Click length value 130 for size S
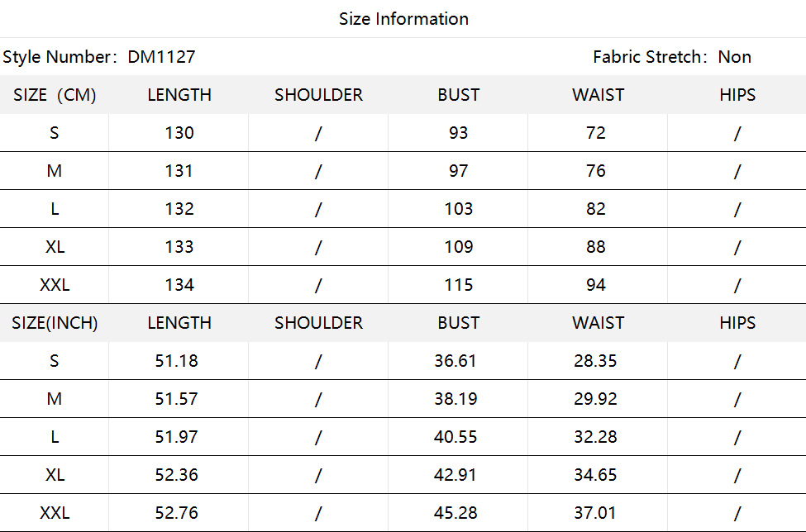The image size is (806, 532). [x=179, y=133]
